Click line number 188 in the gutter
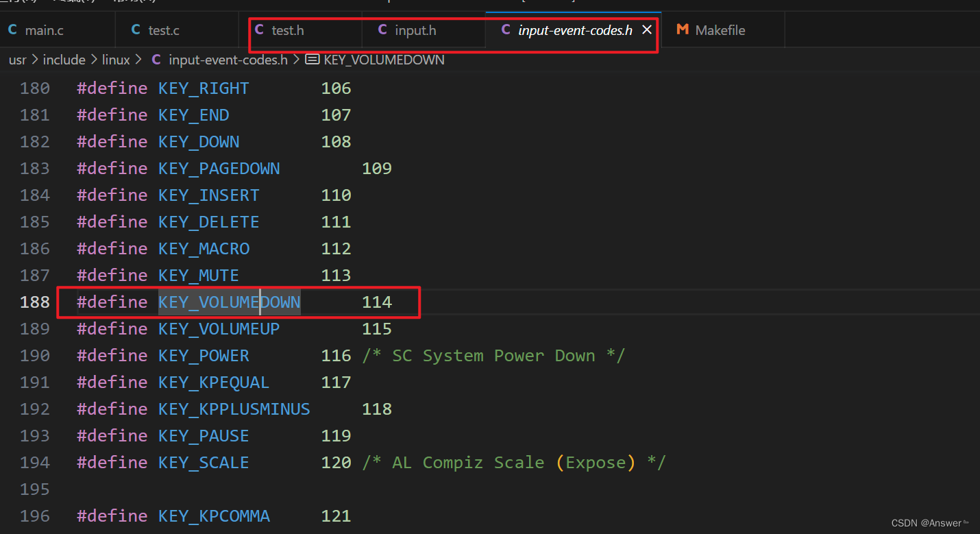Image resolution: width=980 pixels, height=534 pixels. [x=35, y=302]
